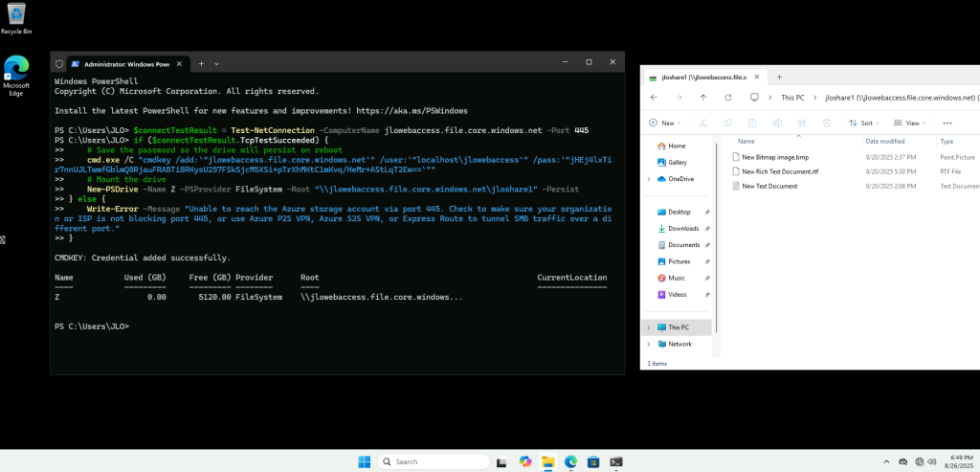Refresh the File Explorer folder view
Screen dimensions: 980x472
coord(728,98)
